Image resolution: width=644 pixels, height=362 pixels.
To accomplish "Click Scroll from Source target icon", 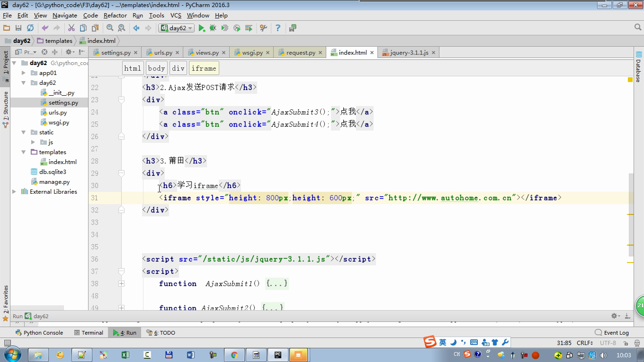I will (x=44, y=52).
